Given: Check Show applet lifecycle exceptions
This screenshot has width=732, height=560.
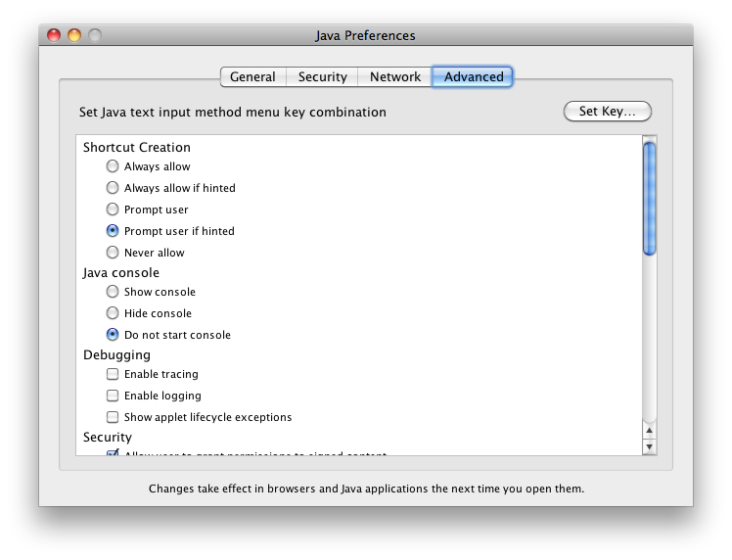Looking at the screenshot, I should point(113,417).
